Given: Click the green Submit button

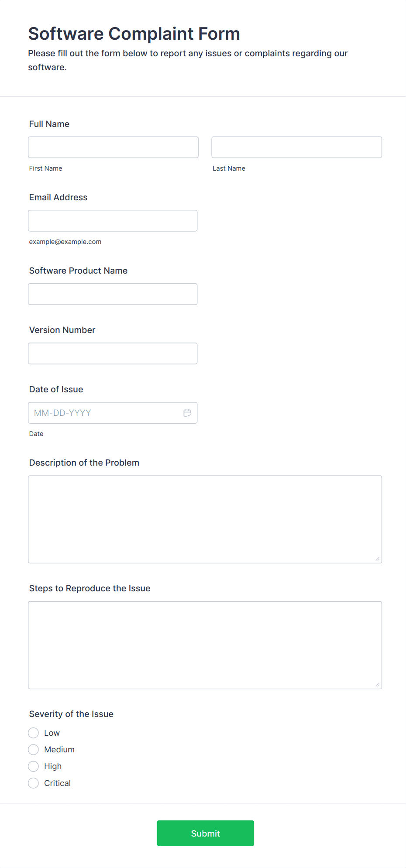Looking at the screenshot, I should pyautogui.click(x=205, y=833).
